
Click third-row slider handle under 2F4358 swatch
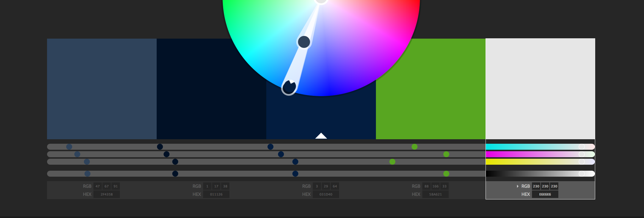click(87, 162)
